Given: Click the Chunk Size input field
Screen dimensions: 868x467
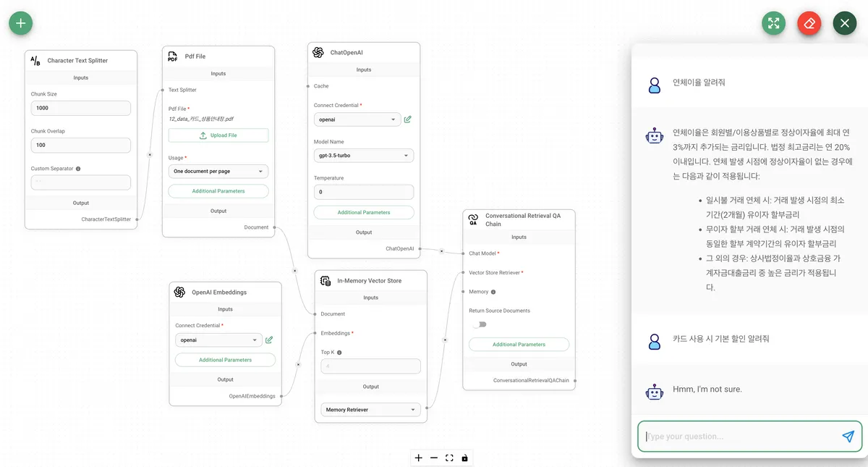Looking at the screenshot, I should 80,108.
